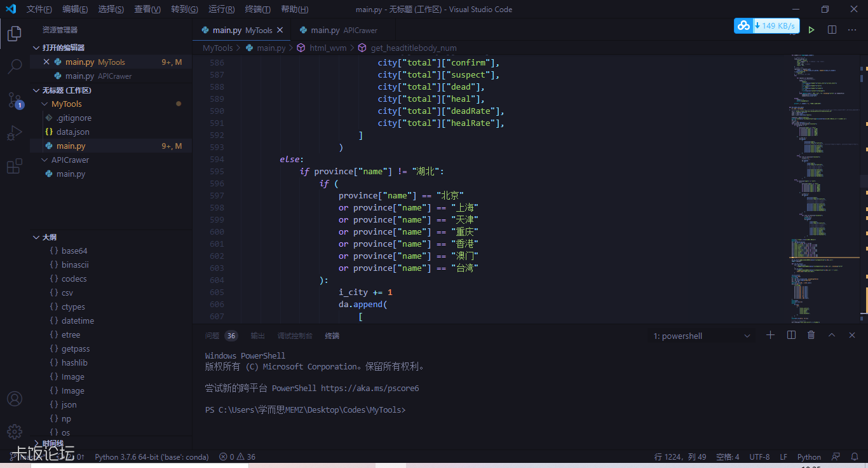Open the Search view in activity bar
The image size is (868, 468).
pyautogui.click(x=15, y=66)
